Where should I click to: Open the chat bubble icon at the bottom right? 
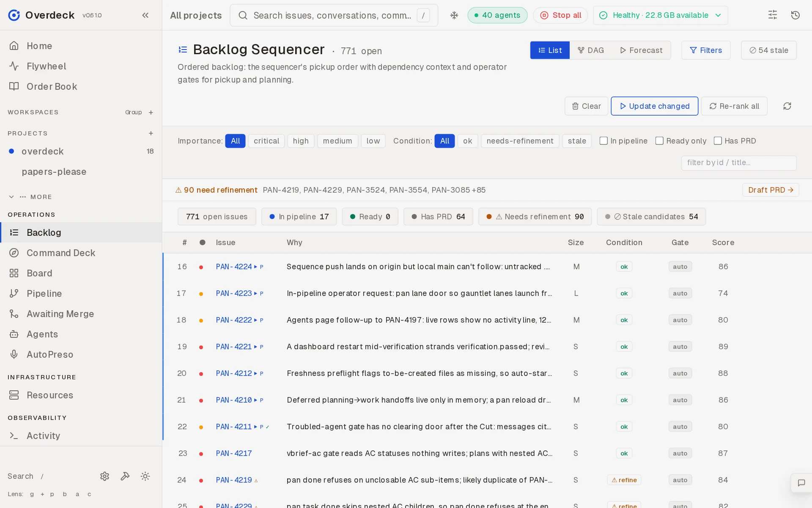[x=801, y=483]
